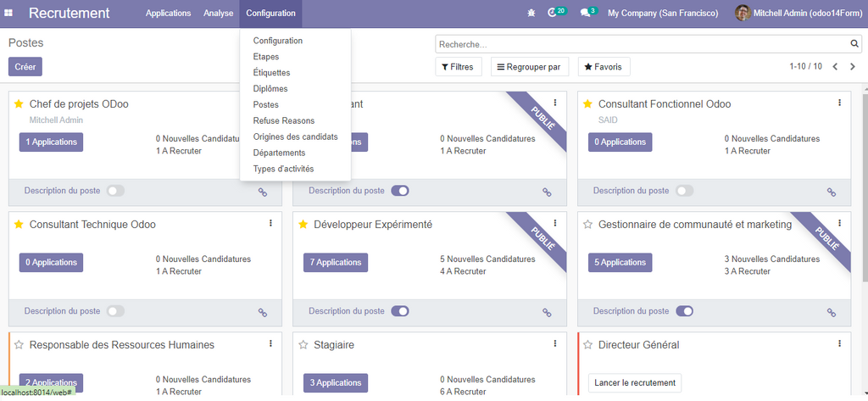868x401 pixels.
Task: Click the link icon on Développeur Expérimenté card
Action: coord(547,312)
